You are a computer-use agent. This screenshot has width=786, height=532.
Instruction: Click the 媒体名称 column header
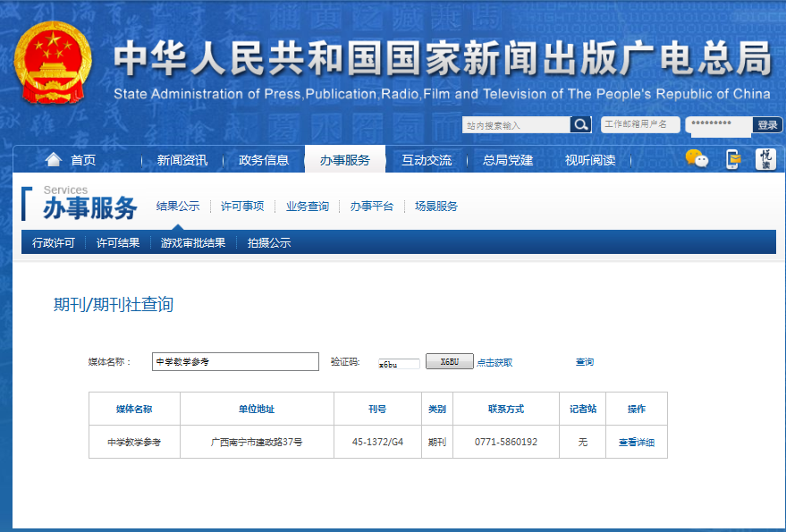coord(134,410)
